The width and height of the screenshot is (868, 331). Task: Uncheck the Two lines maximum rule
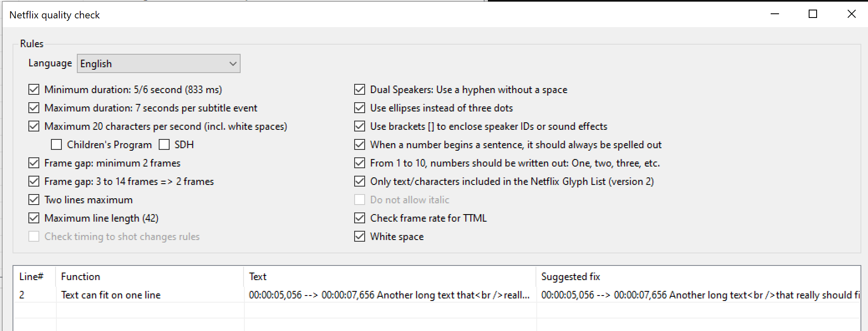click(34, 200)
